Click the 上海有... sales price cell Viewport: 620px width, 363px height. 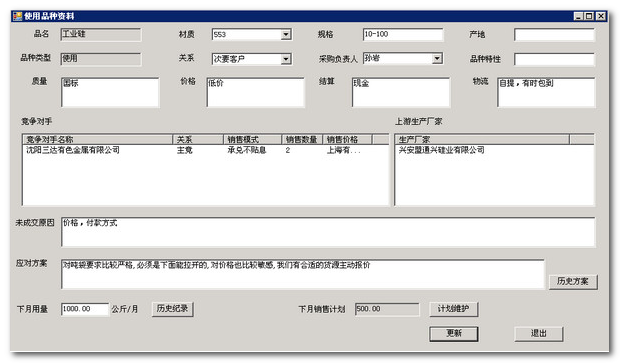343,150
